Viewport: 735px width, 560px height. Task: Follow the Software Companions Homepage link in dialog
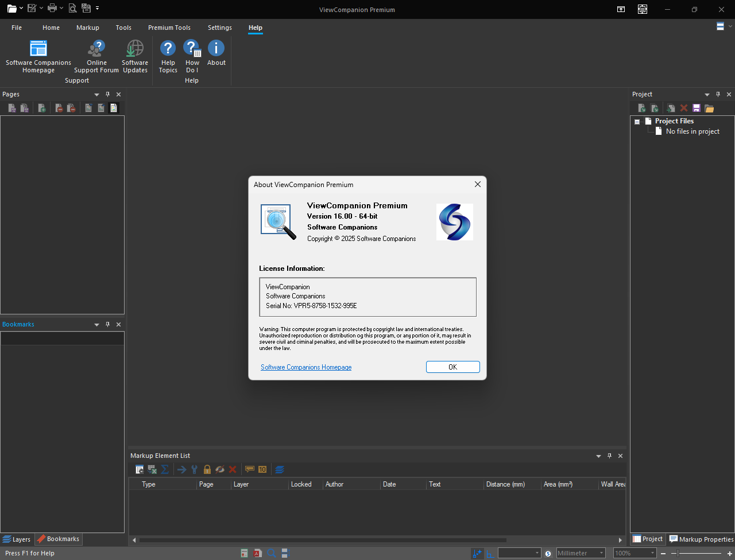(x=306, y=367)
